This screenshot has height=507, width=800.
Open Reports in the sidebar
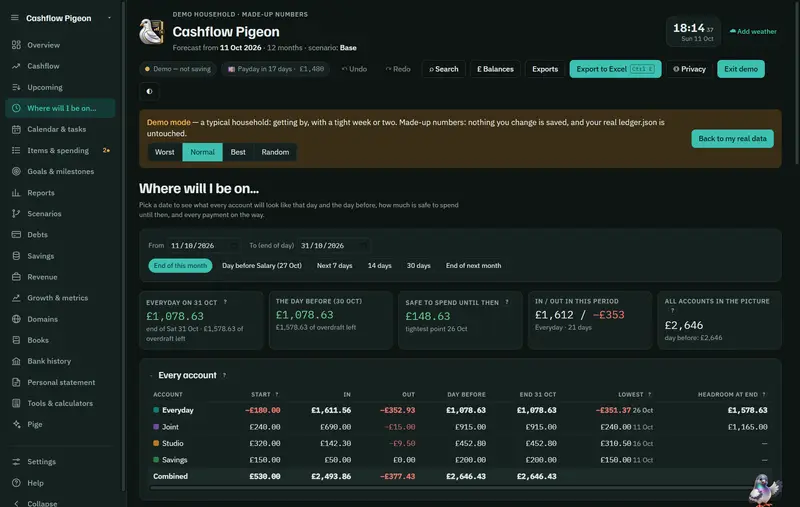[60, 193]
